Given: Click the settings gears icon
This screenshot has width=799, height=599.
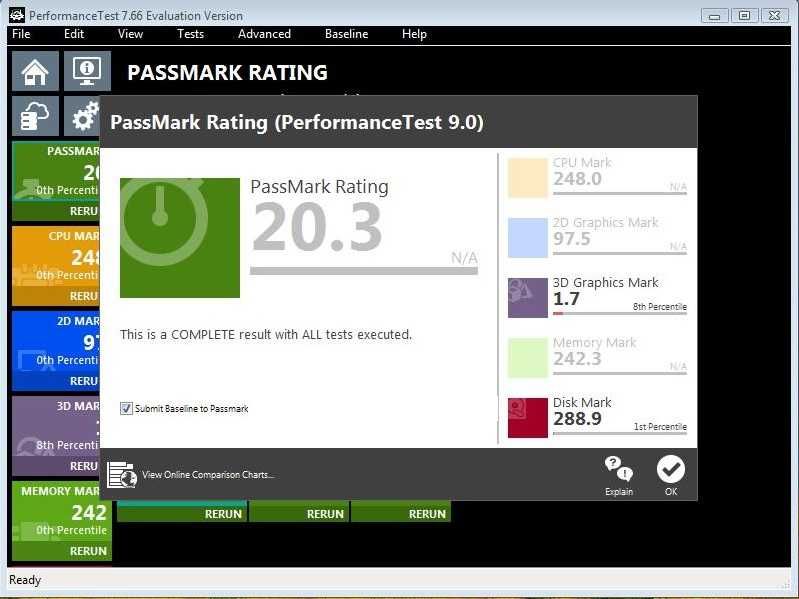Looking at the screenshot, I should tap(83, 116).
